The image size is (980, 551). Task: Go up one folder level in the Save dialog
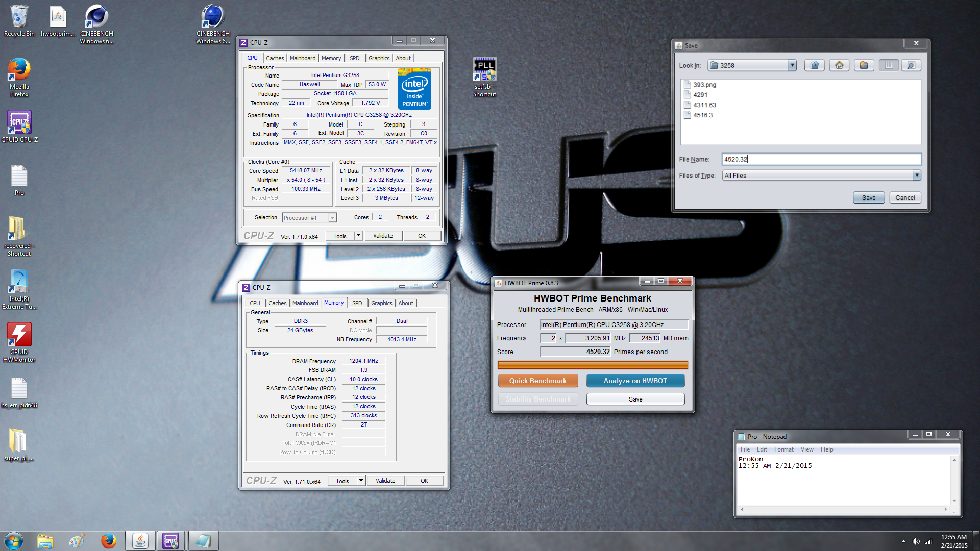815,65
